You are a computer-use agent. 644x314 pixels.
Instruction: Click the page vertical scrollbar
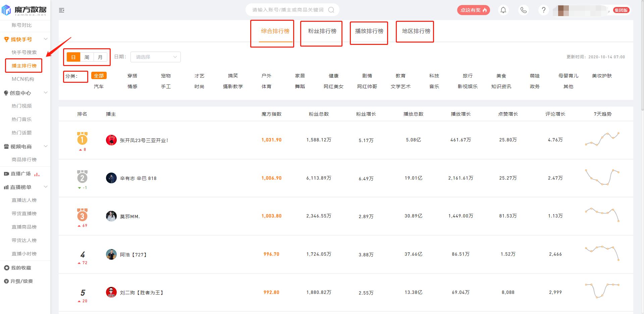pyautogui.click(x=642, y=55)
